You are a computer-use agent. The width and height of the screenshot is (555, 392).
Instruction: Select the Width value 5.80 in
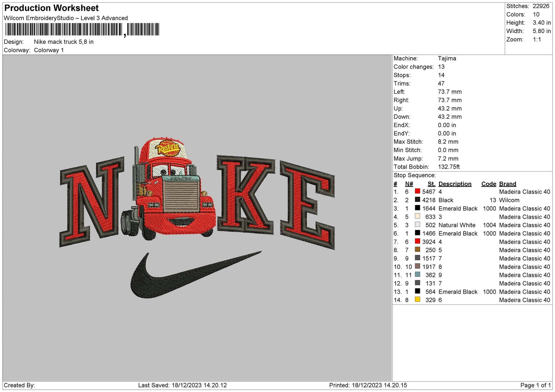pos(542,31)
